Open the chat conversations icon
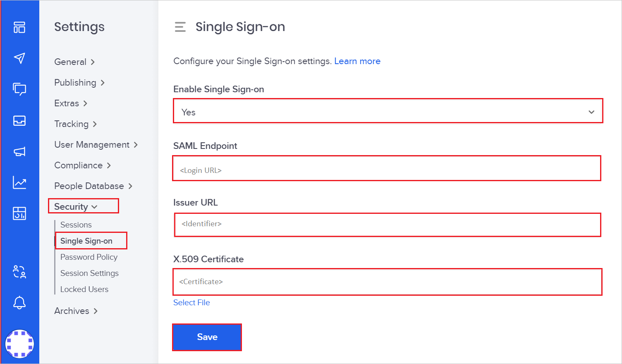 (x=19, y=89)
